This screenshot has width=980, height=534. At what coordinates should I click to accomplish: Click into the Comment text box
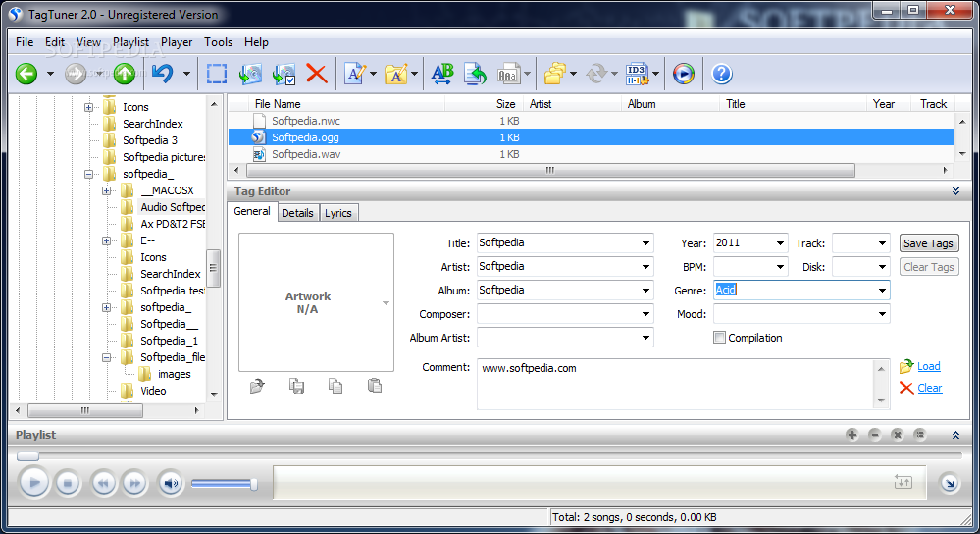[677, 385]
